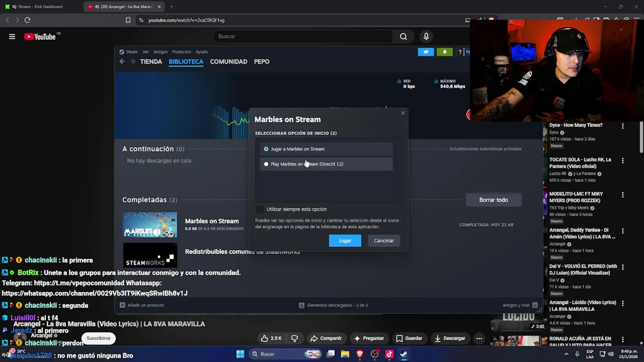Open Productos menu in Steam
Screen dimensions: 644x362
182,52
